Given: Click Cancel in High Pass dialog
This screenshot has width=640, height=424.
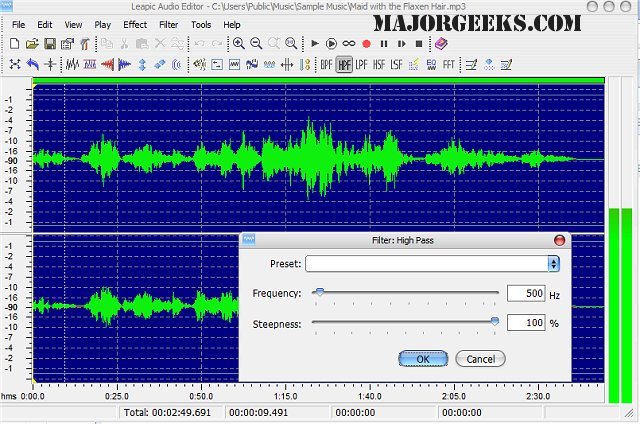Looking at the screenshot, I should pyautogui.click(x=480, y=359).
